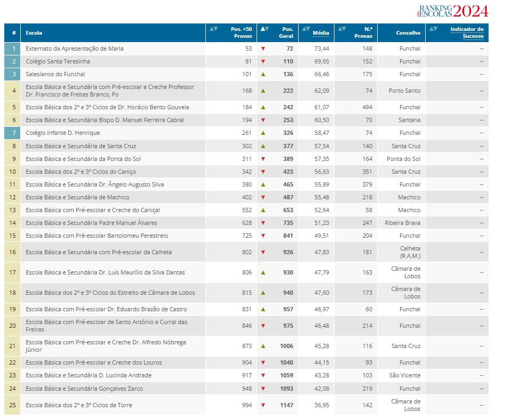The image size is (511, 420).
Task: Click red trend arrow in Gonçalves Zarco row
Action: click(x=263, y=389)
